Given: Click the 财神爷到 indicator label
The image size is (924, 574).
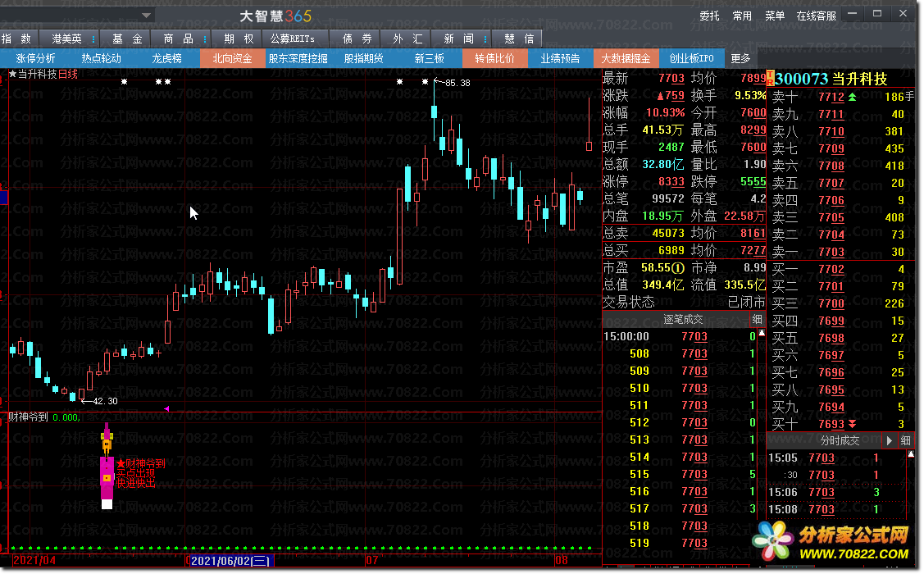Looking at the screenshot, I should pos(28,417).
